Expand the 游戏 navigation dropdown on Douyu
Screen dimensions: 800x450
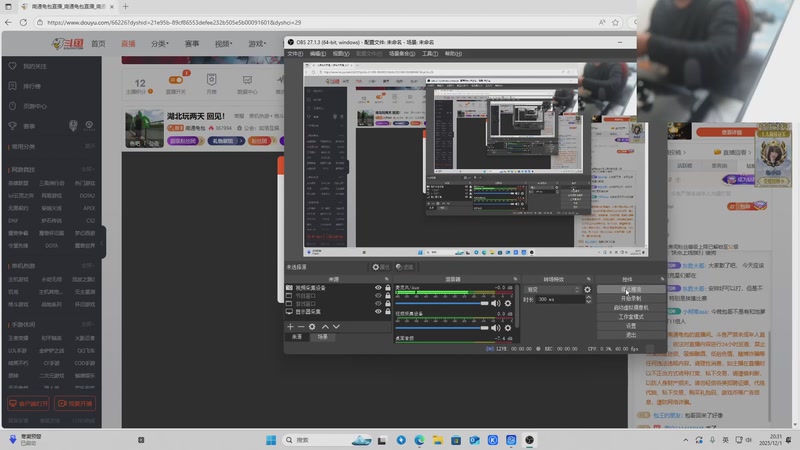257,44
